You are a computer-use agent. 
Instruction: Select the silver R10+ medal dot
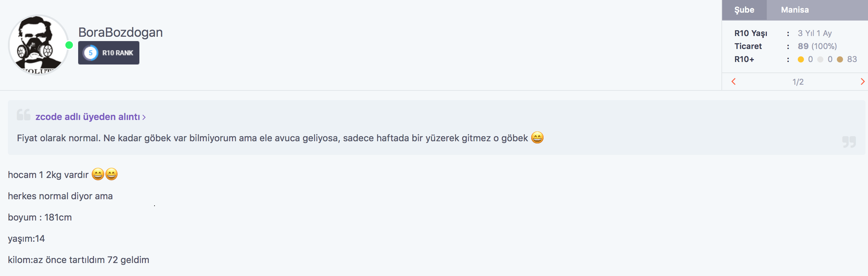(820, 59)
